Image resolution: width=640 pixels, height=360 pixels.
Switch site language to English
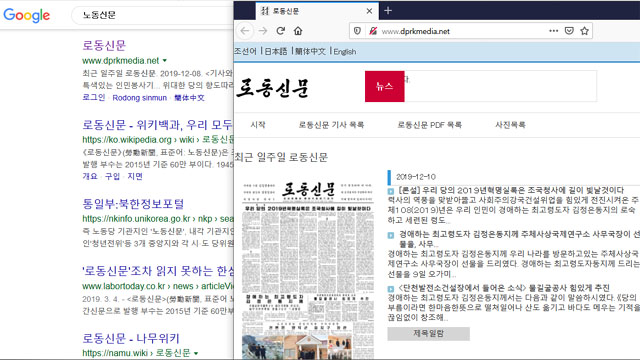click(x=344, y=52)
